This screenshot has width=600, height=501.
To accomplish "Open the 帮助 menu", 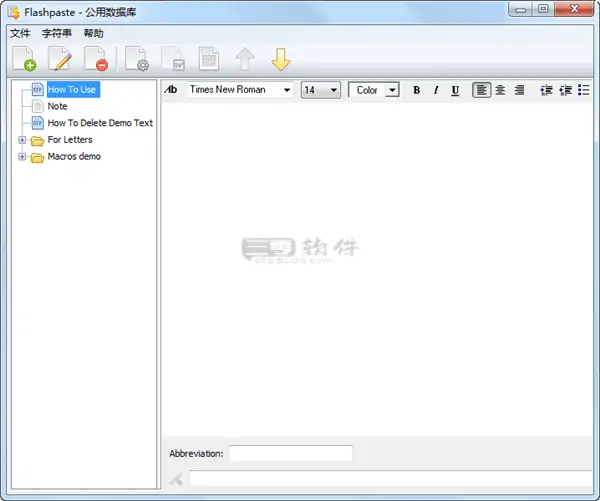I will coord(94,33).
